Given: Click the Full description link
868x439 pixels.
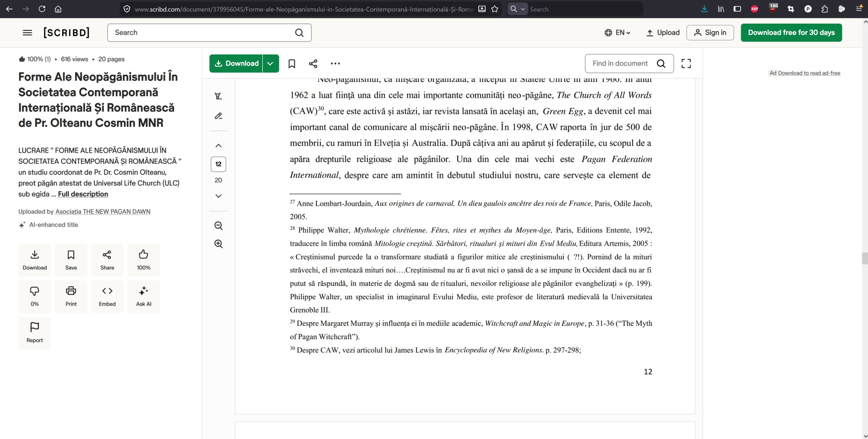Looking at the screenshot, I should pos(83,194).
